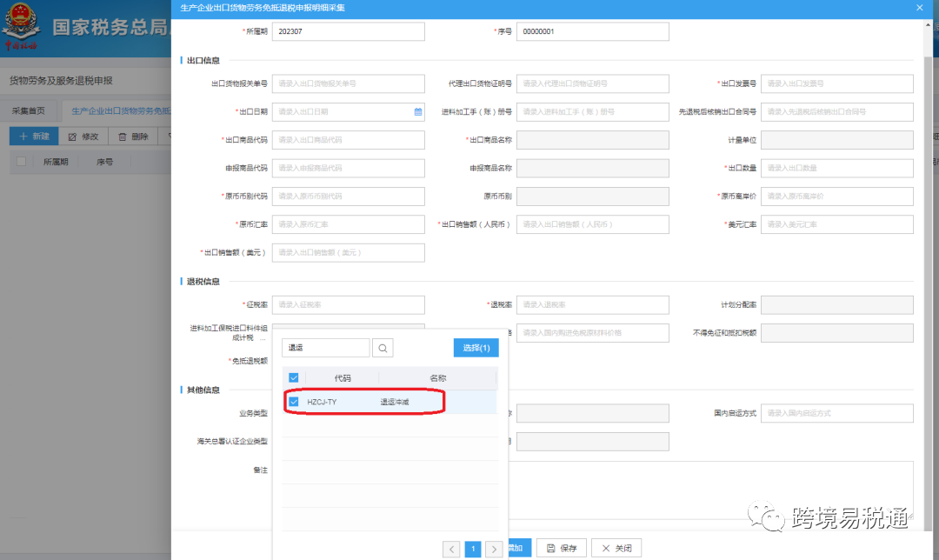Click the 退税率 input field
939x560 pixels.
pyautogui.click(x=593, y=305)
